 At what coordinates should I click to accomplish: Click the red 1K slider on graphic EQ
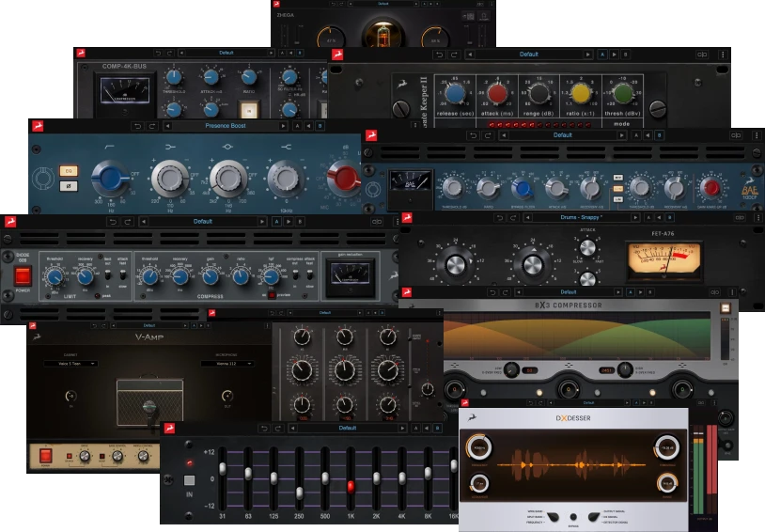[351, 486]
